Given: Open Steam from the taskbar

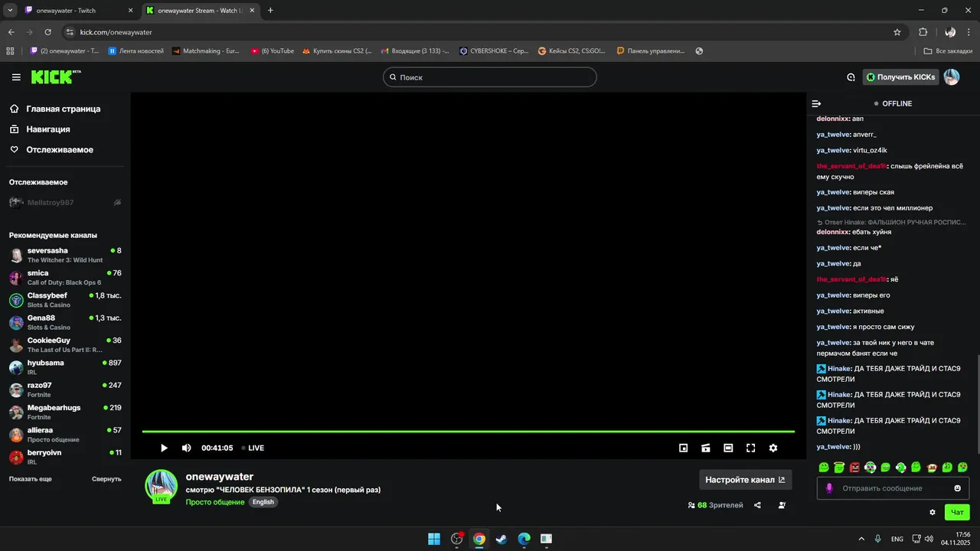Looking at the screenshot, I should click(501, 539).
